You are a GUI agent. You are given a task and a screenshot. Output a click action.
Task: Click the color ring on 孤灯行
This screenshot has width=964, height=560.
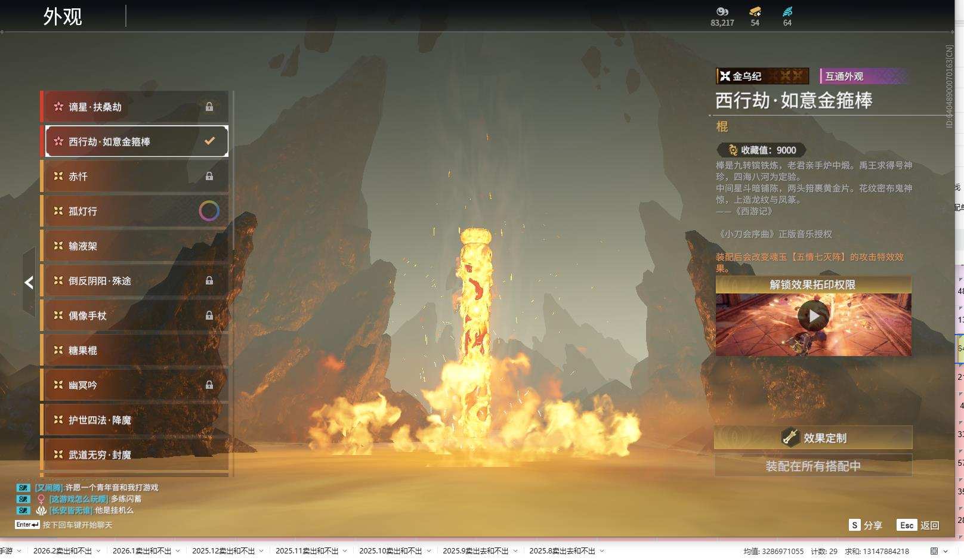[209, 211]
